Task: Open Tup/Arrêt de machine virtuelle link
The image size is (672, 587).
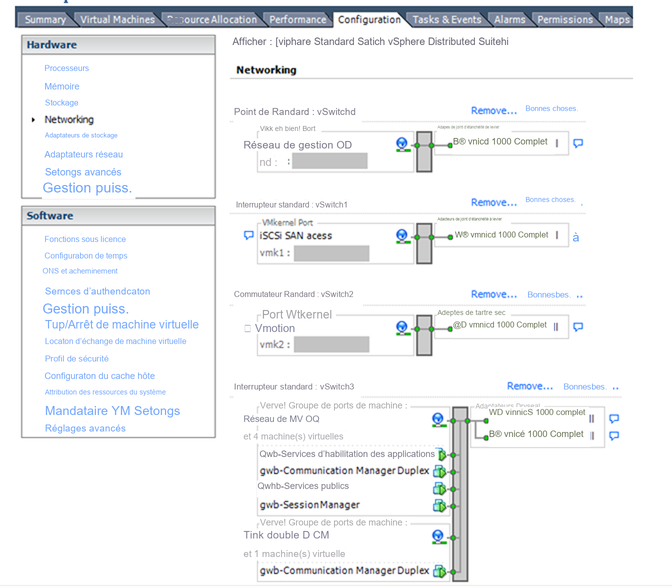Action: (x=122, y=325)
